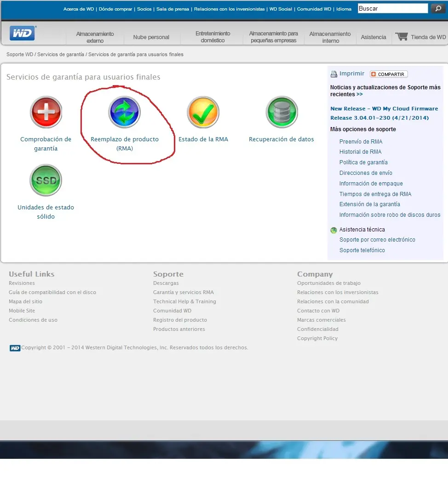This screenshot has height=497, width=448.
Task: Click the blue Reemplazo de producto icon
Action: click(124, 112)
